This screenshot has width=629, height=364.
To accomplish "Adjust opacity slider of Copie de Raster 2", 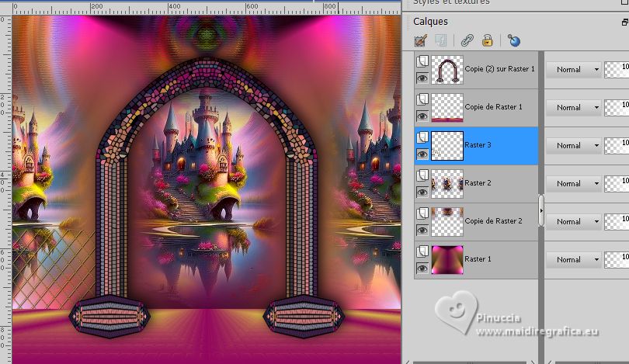I will click(x=617, y=222).
